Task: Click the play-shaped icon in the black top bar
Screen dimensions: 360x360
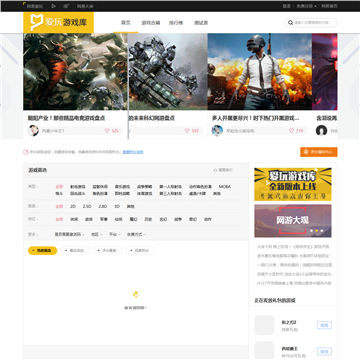Action: tap(53, 6)
